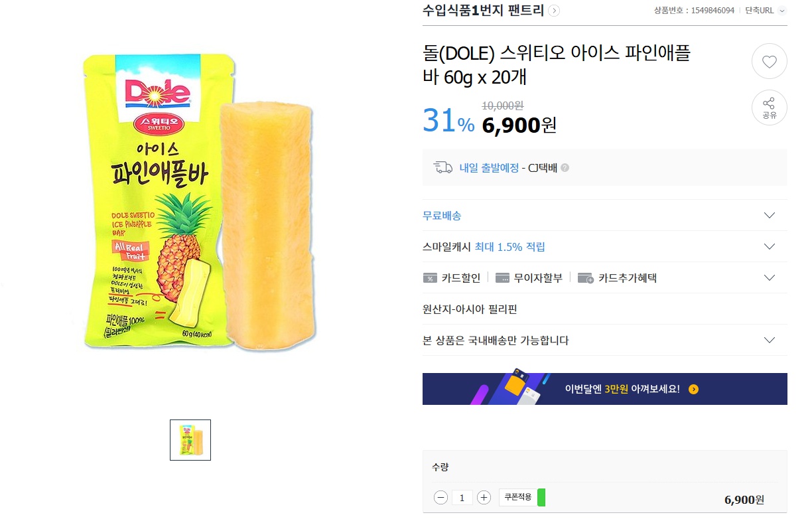
Task: Click the 무이자할부 card icon
Action: 502,278
